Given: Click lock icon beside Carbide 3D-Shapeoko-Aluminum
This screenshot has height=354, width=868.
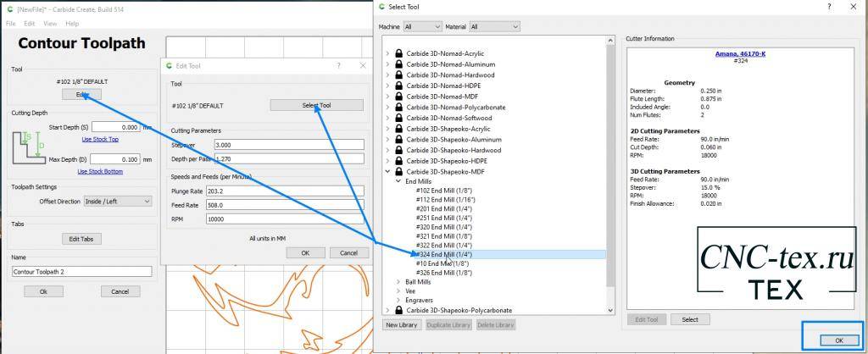Looking at the screenshot, I should click(x=398, y=139).
